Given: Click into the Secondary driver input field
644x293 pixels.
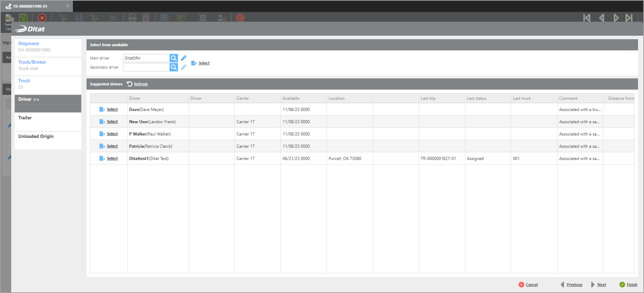Looking at the screenshot, I should 146,67.
